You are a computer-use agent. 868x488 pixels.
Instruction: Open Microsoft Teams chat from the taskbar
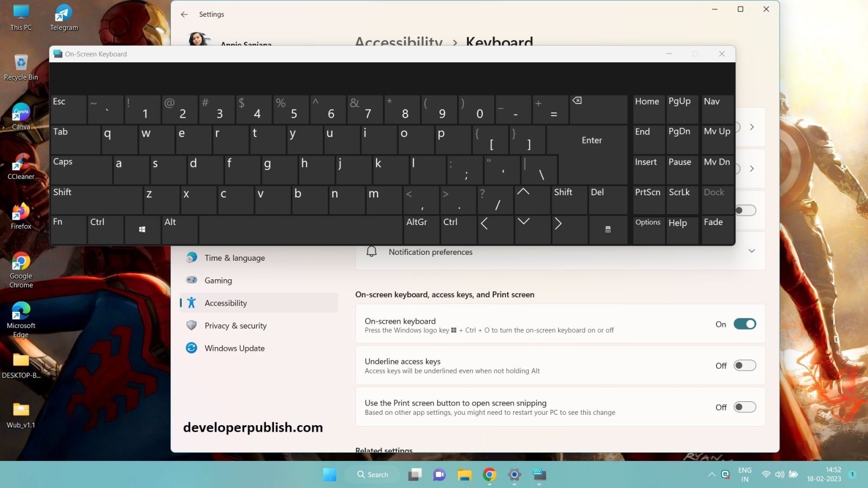439,474
